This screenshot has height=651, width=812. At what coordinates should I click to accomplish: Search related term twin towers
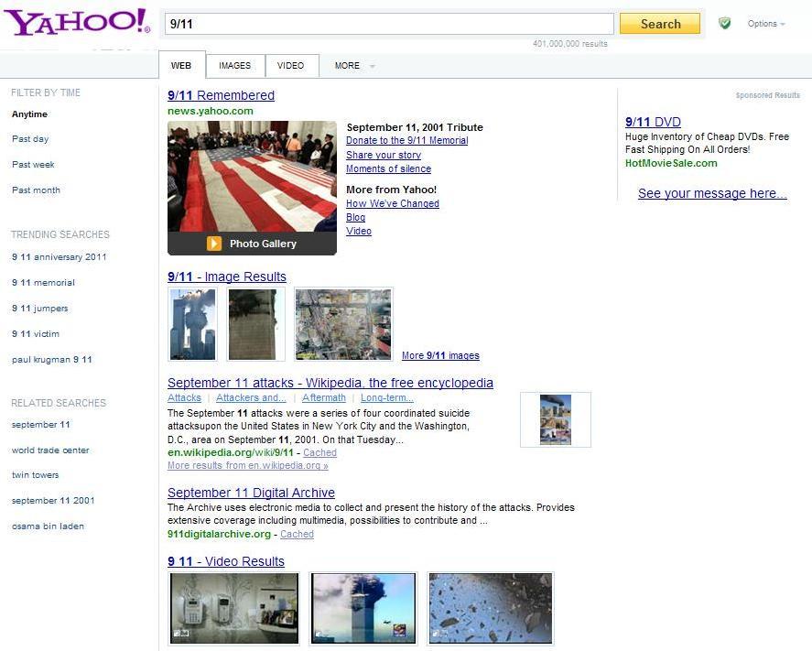pyautogui.click(x=35, y=475)
